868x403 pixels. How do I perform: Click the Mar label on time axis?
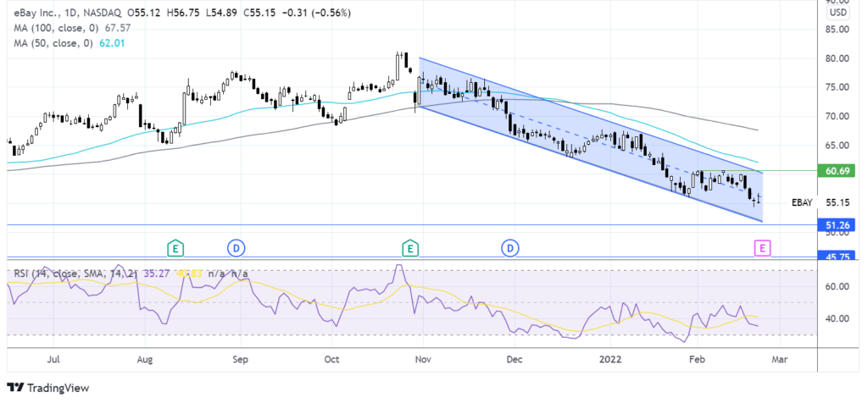pyautogui.click(x=780, y=359)
